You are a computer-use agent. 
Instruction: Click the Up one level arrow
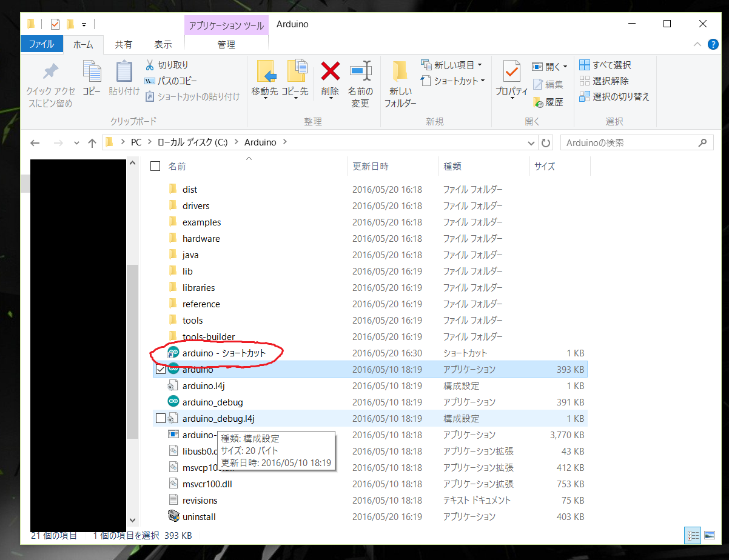tap(92, 143)
